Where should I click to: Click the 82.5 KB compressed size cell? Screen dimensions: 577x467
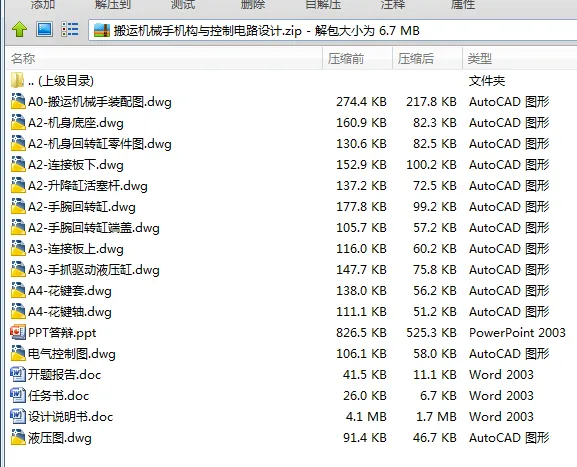coord(435,143)
